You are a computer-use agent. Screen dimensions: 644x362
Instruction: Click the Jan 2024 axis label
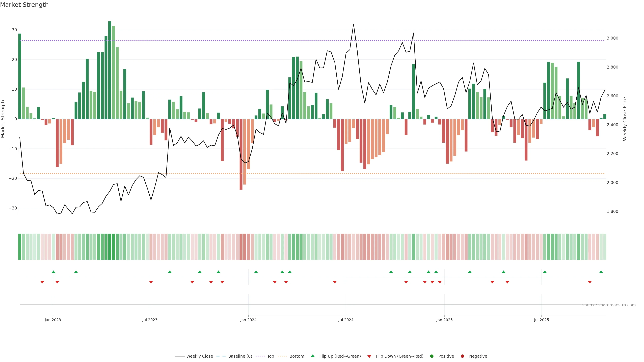pyautogui.click(x=248, y=320)
